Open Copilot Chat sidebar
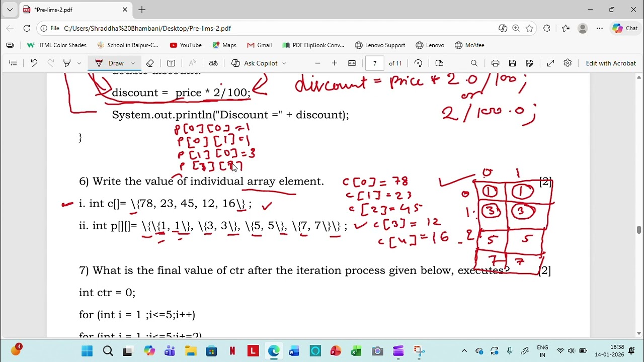644x362 pixels. [625, 29]
